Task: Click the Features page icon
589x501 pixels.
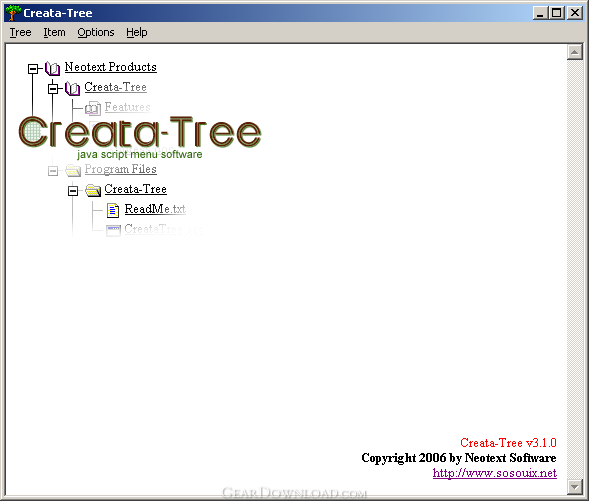Action: click(x=93, y=109)
